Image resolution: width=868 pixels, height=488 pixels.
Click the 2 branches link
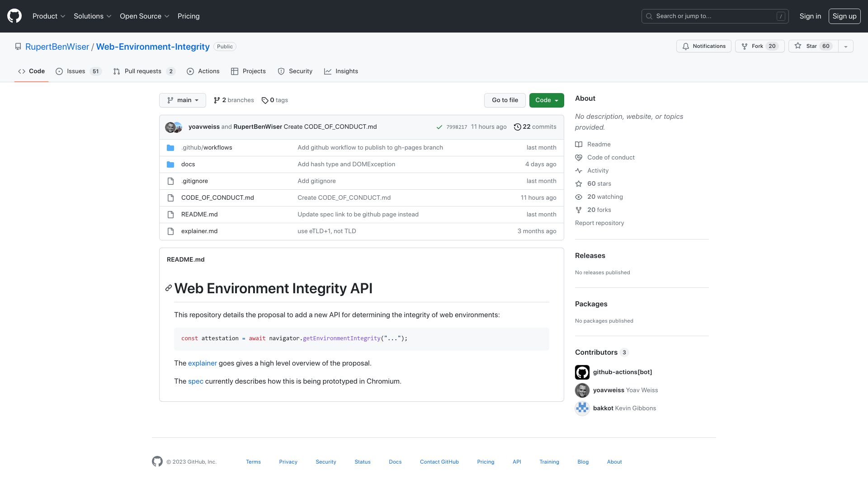tap(234, 100)
